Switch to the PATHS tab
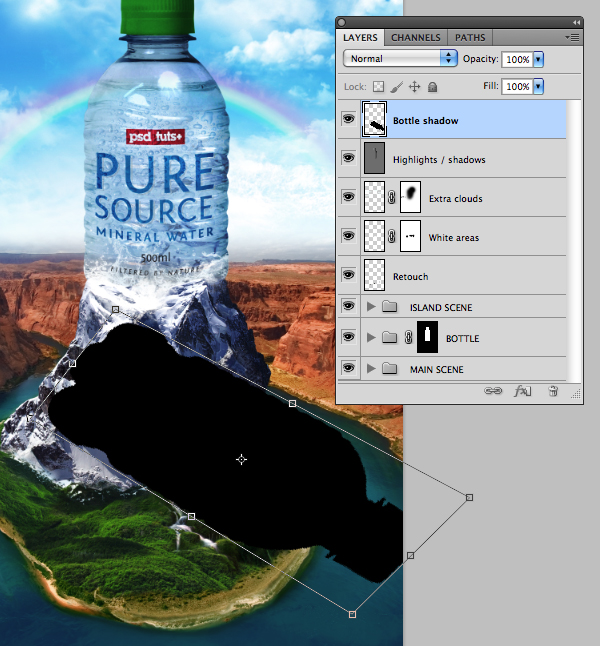This screenshot has width=600, height=646. pos(470,37)
